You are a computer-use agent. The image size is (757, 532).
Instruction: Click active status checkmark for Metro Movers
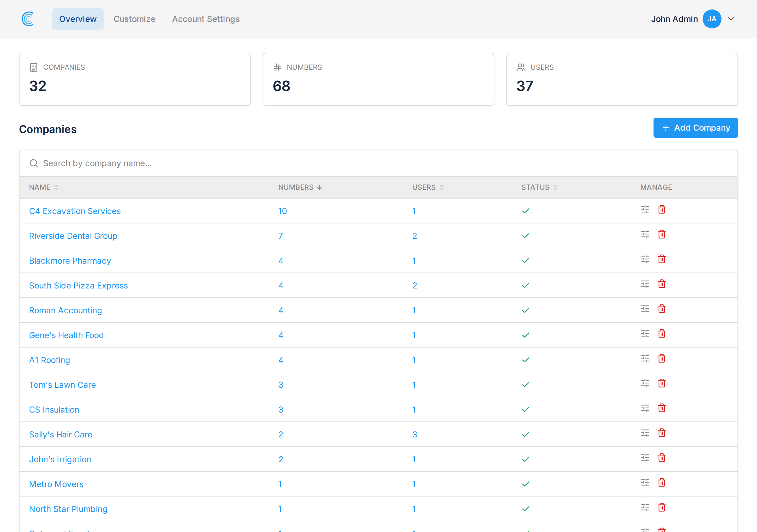tap(526, 484)
